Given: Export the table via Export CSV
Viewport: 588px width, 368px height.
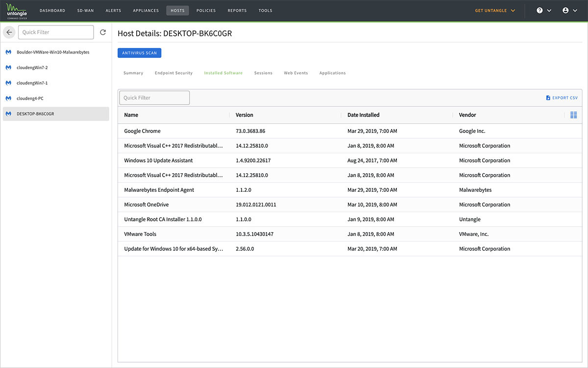Looking at the screenshot, I should coord(562,98).
